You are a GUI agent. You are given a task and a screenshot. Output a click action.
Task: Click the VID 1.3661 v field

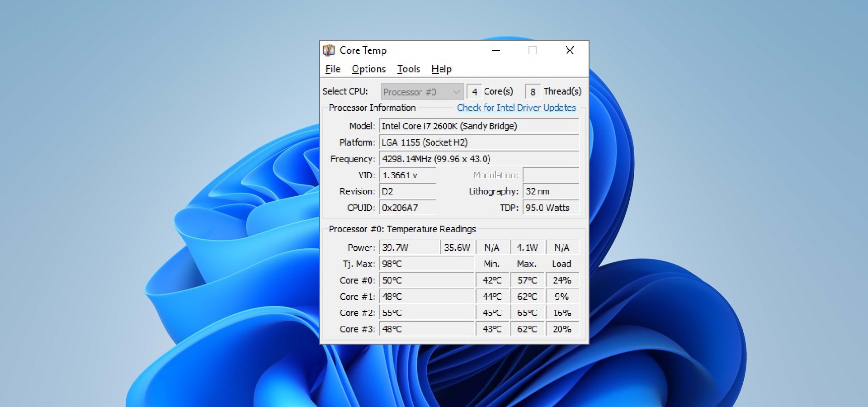407,175
